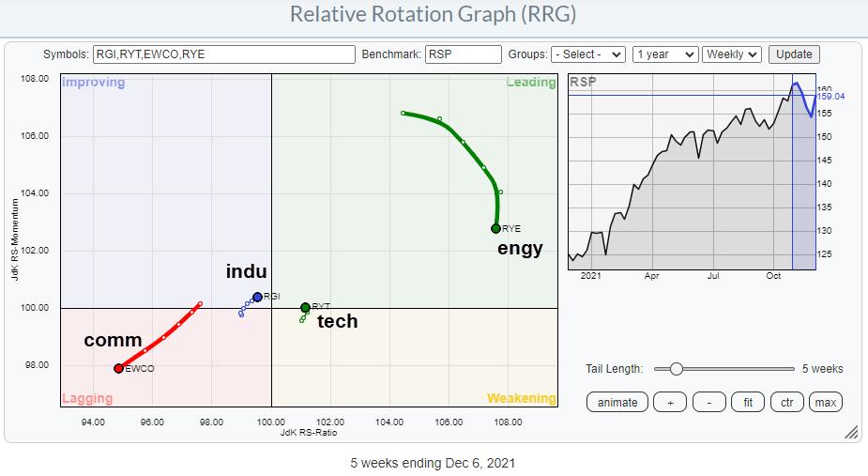Viewport: 868px width, 476px height.
Task: Click the EWCO red data point
Action: 118,369
